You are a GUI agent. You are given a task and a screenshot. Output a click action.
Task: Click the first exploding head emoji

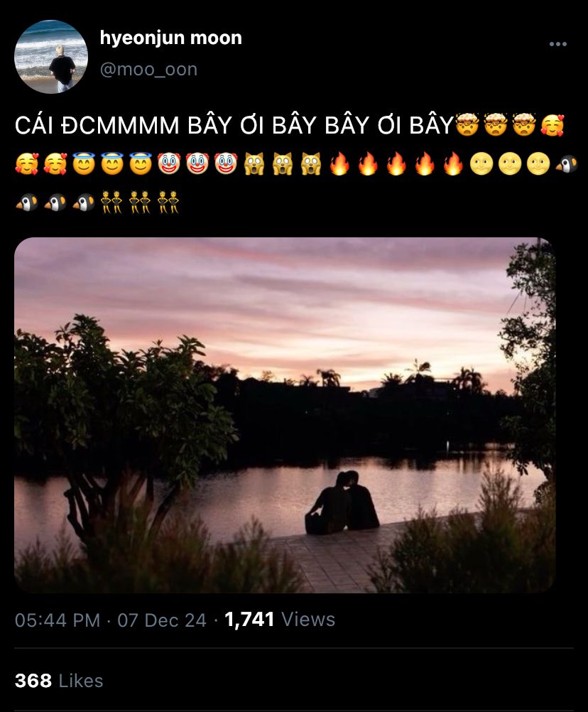[467, 125]
